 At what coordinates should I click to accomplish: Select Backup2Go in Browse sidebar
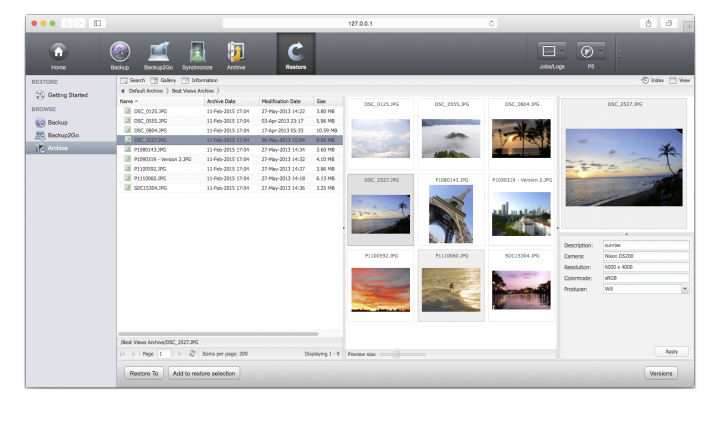pos(64,134)
